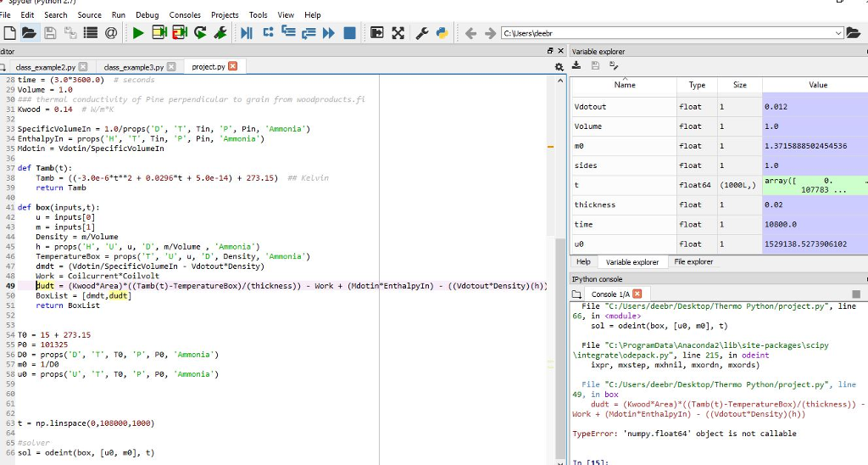Image resolution: width=868 pixels, height=465 pixels.
Task: Click the Import data icon in Variable explorer
Action: 576,65
